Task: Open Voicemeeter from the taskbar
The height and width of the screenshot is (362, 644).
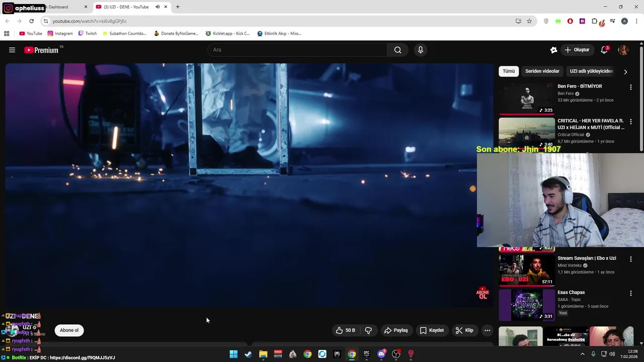Action: (x=278, y=354)
